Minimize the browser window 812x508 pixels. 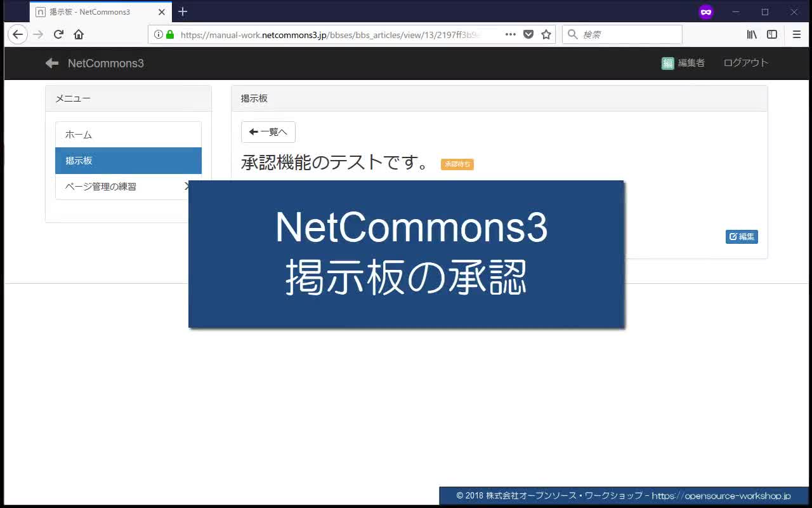coord(736,12)
